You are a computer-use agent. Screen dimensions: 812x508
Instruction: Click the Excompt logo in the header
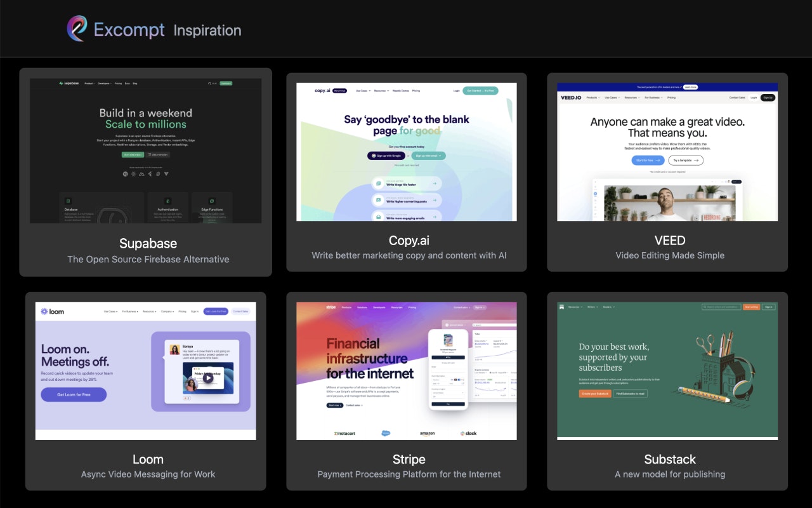(79, 29)
